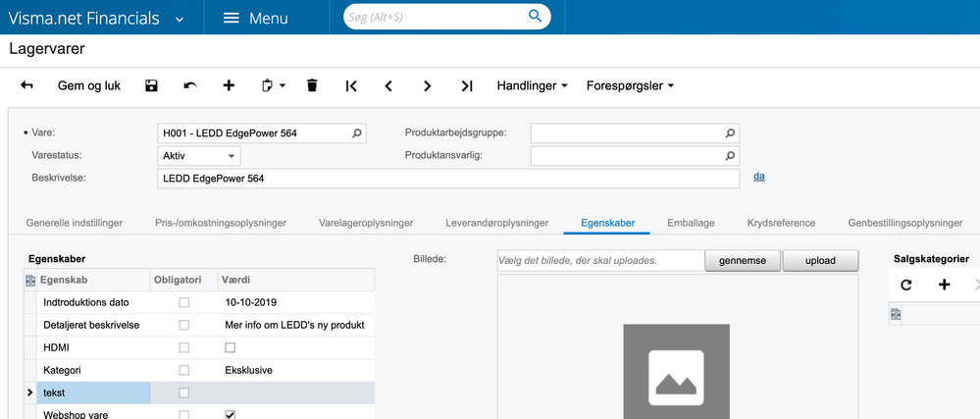The image size is (980, 419).
Task: Click the image file path field
Action: pyautogui.click(x=600, y=261)
